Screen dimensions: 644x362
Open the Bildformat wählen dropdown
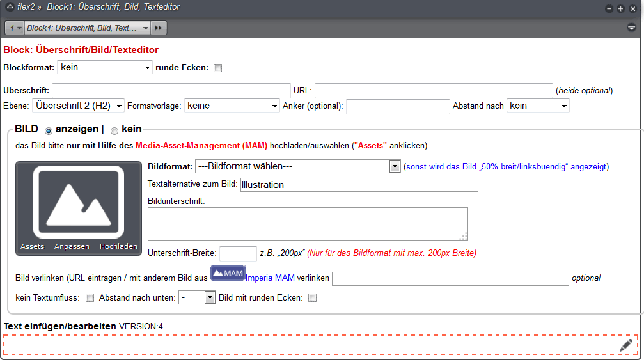coord(298,166)
